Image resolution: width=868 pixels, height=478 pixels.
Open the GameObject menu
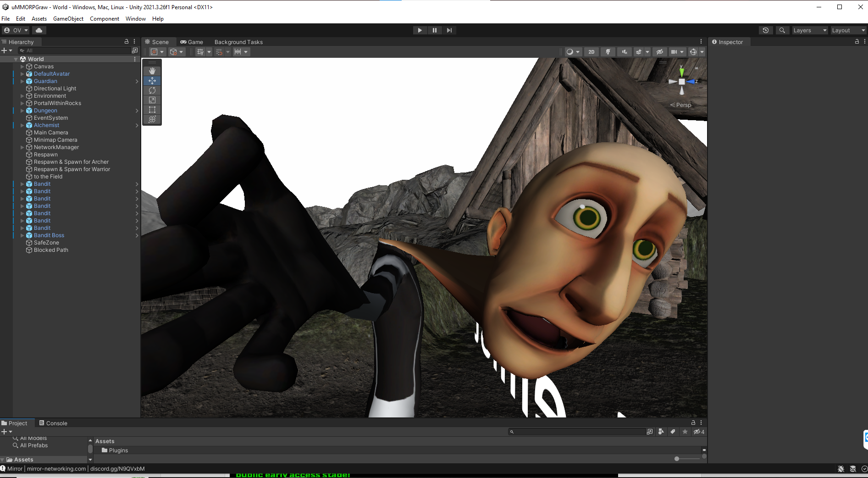tap(68, 19)
